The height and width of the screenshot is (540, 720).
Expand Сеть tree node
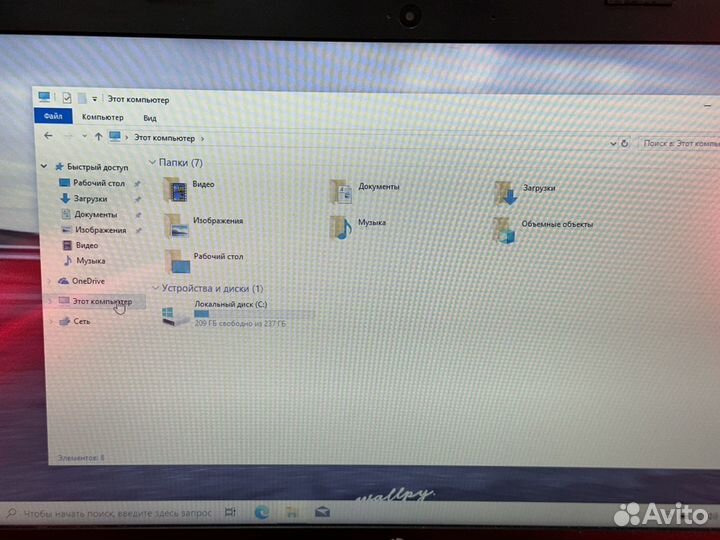pos(51,321)
